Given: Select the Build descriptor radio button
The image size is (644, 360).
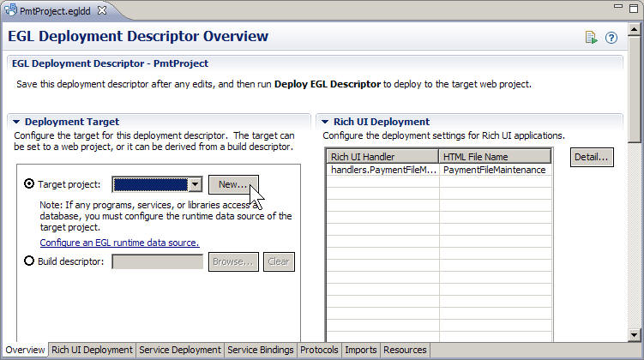Looking at the screenshot, I should pyautogui.click(x=29, y=261).
